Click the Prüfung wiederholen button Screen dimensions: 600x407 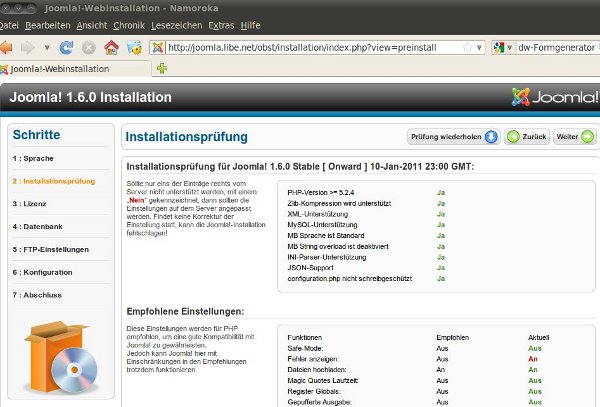pos(453,137)
